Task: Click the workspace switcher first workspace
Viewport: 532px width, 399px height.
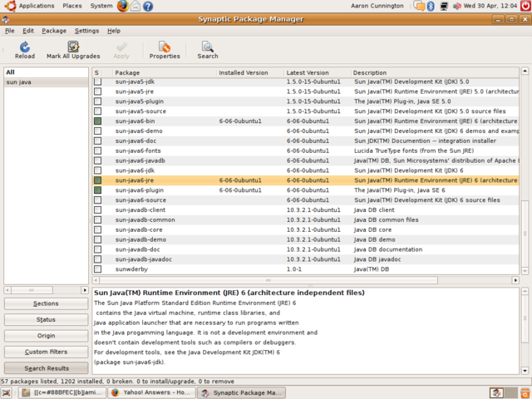Action: [x=497, y=392]
